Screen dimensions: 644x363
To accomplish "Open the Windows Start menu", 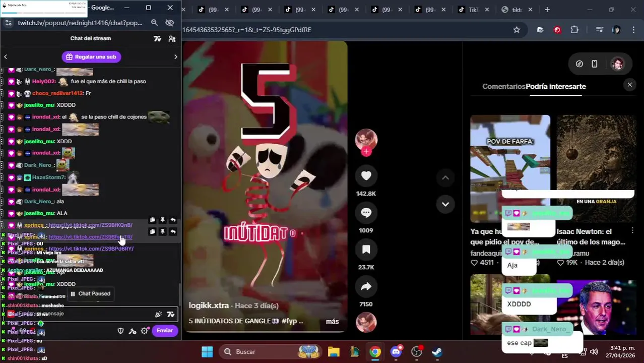I will click(207, 351).
